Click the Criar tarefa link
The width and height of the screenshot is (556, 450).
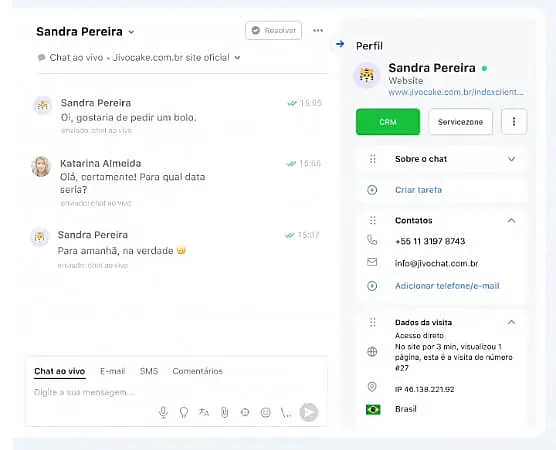[418, 190]
